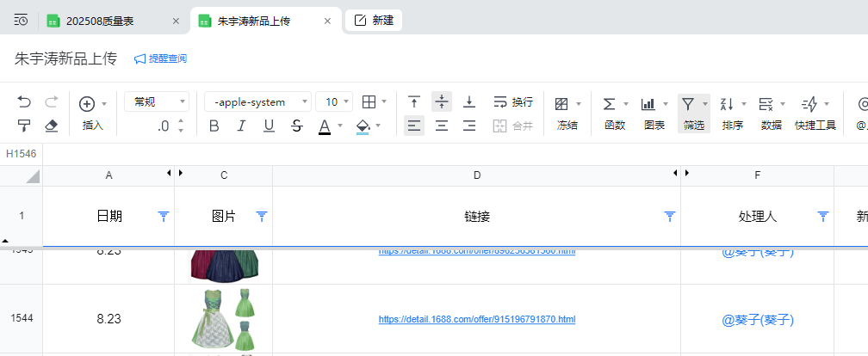Image resolution: width=868 pixels, height=356 pixels.
Task: Open the number format 常规 dropdown
Action: pyautogui.click(x=157, y=102)
